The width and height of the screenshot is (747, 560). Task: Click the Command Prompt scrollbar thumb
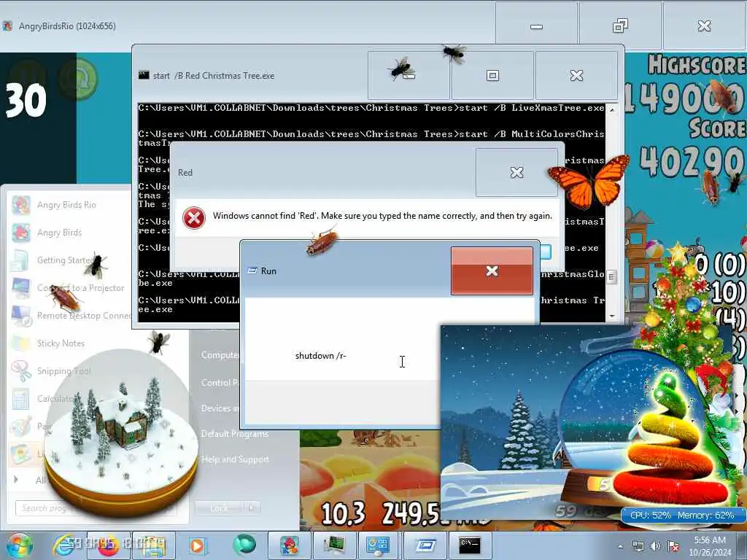(x=612, y=276)
